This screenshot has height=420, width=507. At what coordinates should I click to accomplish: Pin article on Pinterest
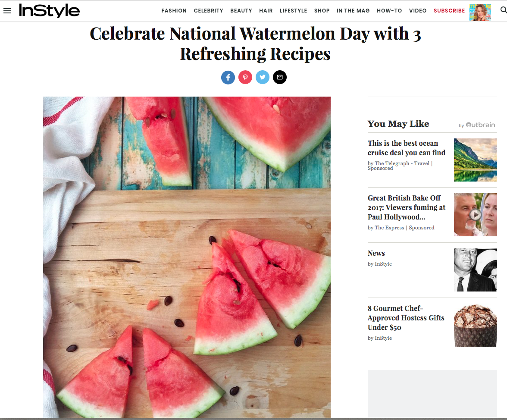(245, 78)
